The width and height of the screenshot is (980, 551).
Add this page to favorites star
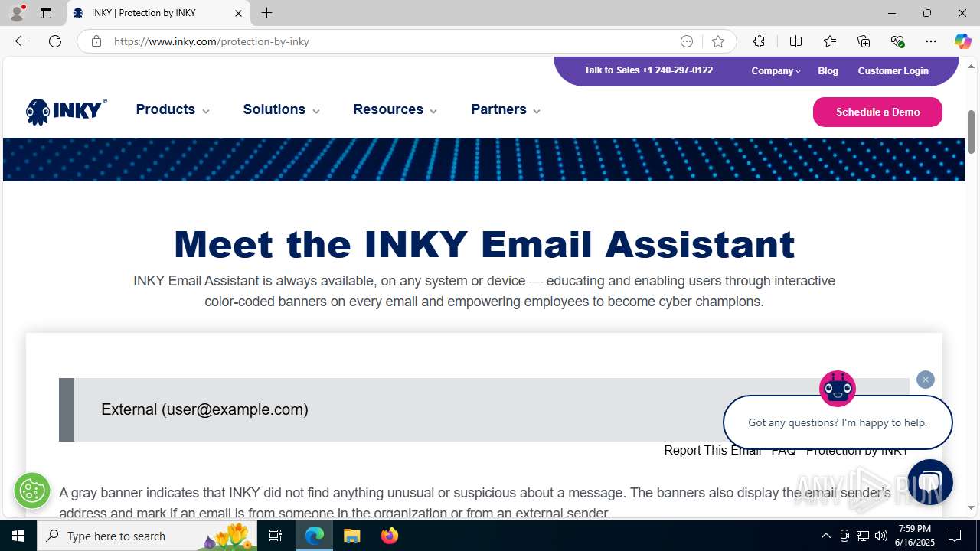(717, 41)
